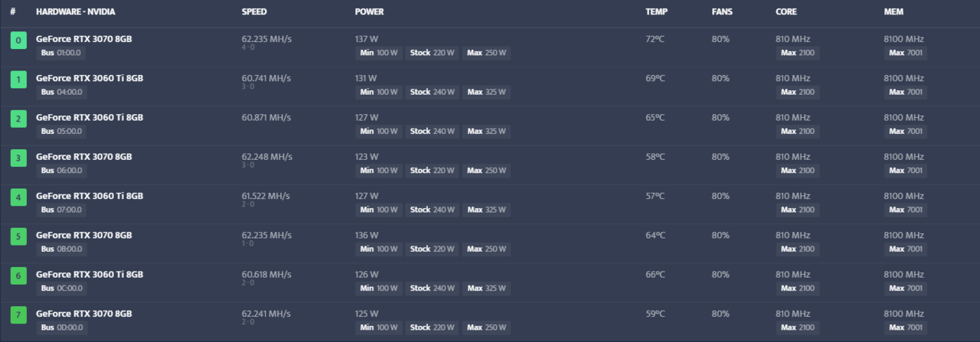Viewport: 980px width, 342px height.
Task: Click the SPEED column header
Action: click(254, 12)
